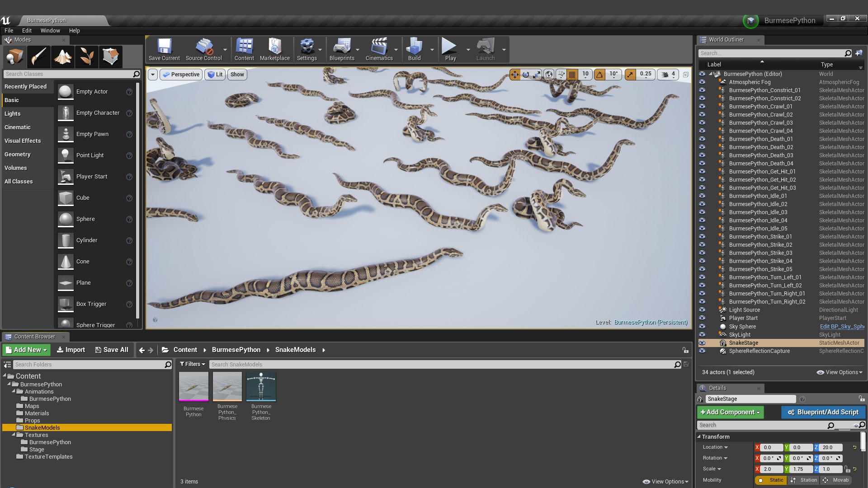Open Source Control dropdown arrow
This screenshot has width=868, height=488.
pos(225,50)
